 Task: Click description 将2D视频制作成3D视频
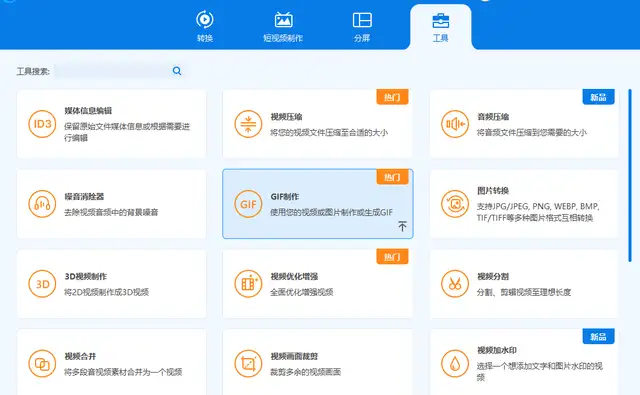(106, 292)
